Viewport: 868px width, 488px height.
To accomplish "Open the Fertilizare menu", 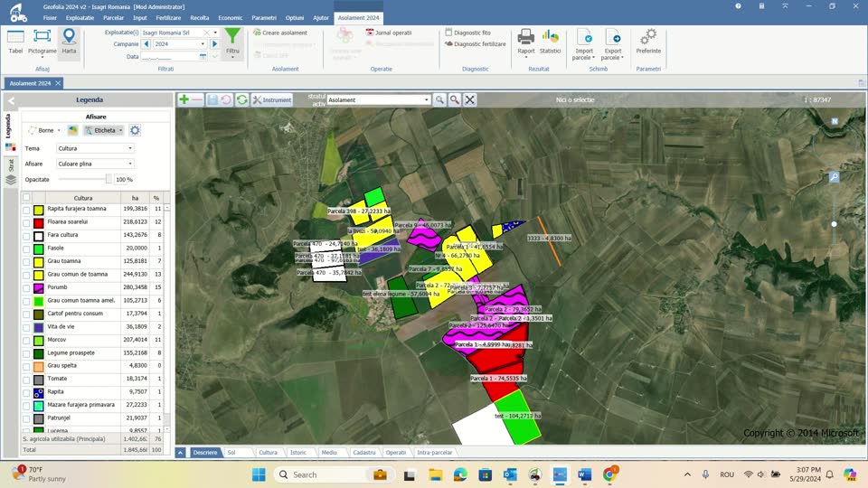I will point(168,18).
